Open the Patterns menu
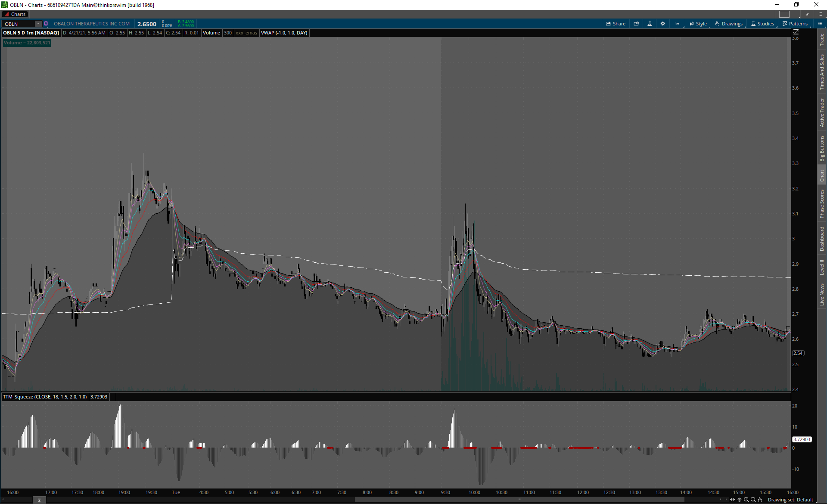This screenshot has height=504, width=827. [795, 24]
